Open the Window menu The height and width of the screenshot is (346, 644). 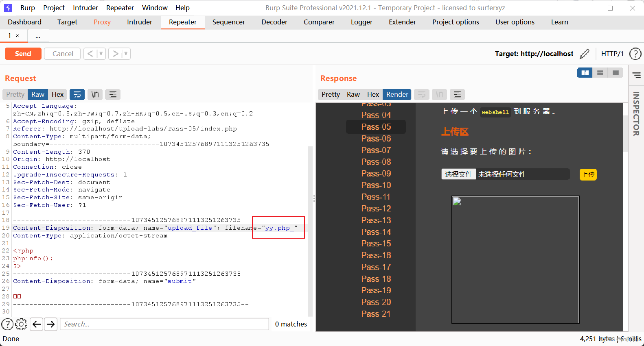pos(155,8)
